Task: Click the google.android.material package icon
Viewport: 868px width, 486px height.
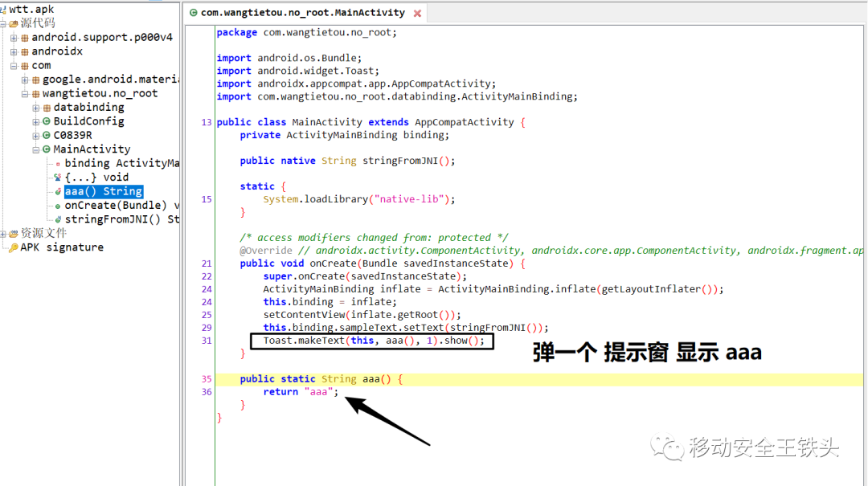Action: coord(35,80)
